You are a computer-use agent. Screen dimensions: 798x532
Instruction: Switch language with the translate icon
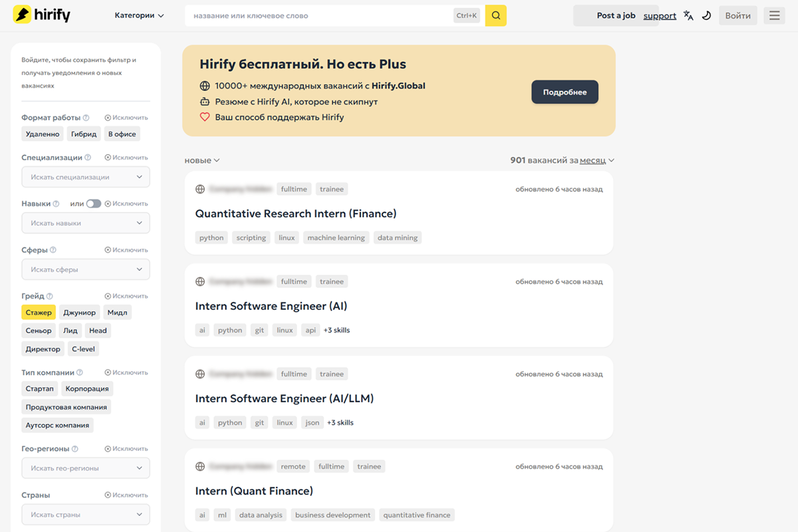tap(688, 15)
